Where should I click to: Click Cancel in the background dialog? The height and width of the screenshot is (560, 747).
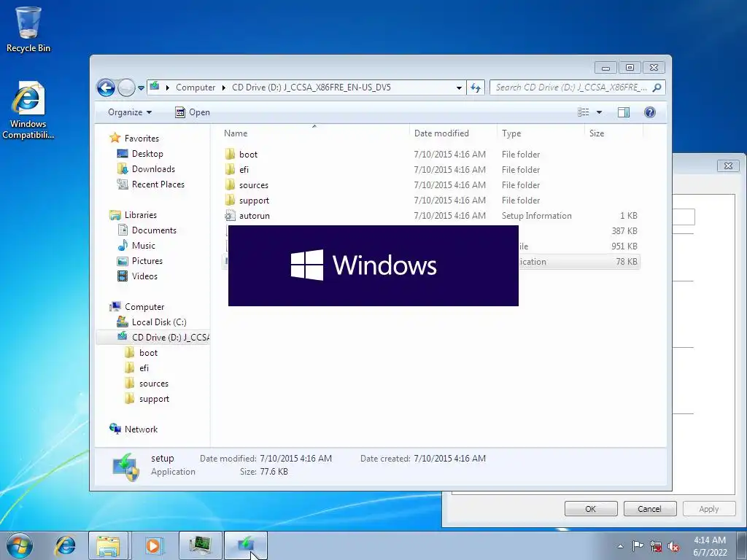coord(650,508)
